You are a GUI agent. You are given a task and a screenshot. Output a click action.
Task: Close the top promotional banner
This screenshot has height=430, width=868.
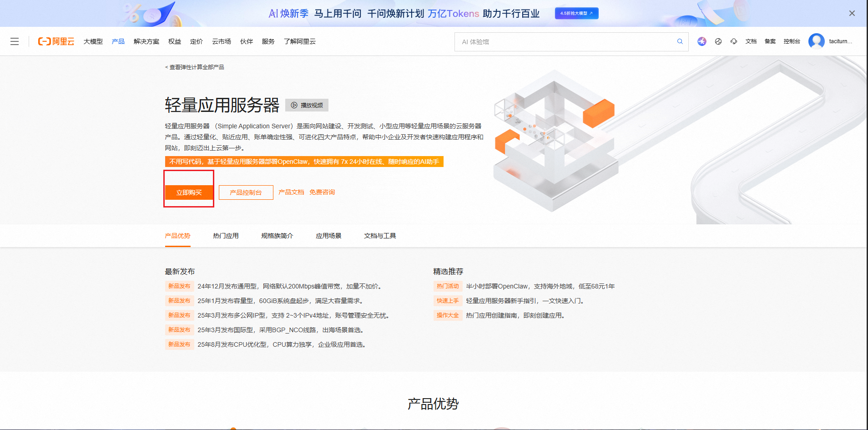click(x=852, y=13)
